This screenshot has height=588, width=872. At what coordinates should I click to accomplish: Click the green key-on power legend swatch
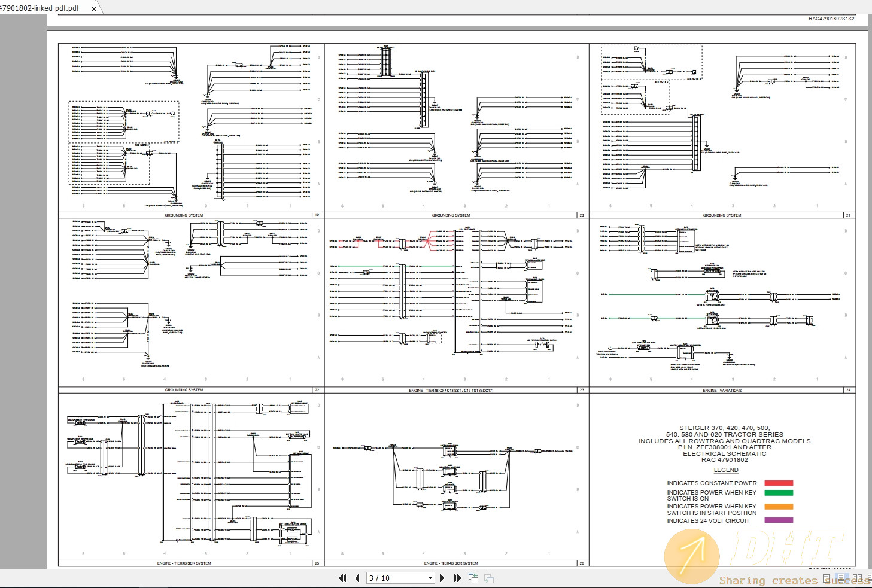coord(779,493)
